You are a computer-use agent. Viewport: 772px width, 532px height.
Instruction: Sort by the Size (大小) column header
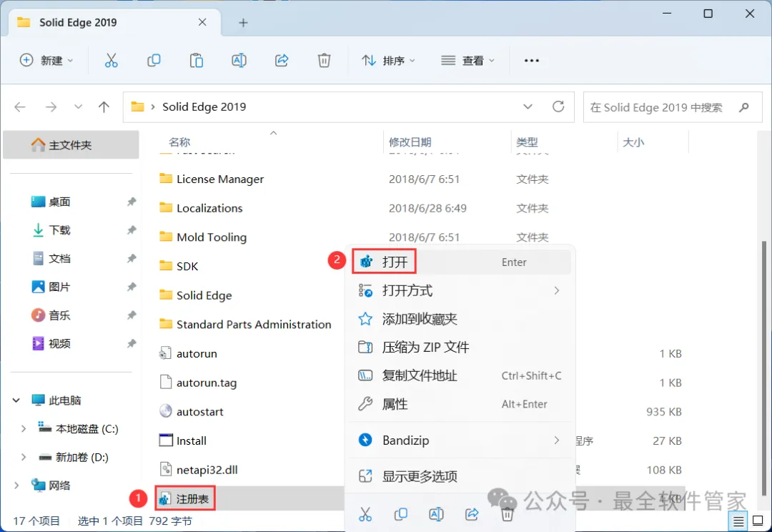[633, 142]
